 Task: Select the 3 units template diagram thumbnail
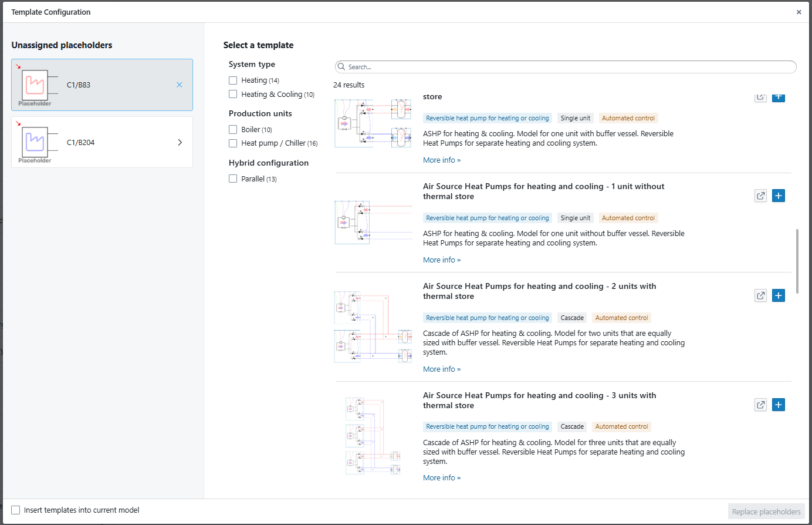click(373, 436)
